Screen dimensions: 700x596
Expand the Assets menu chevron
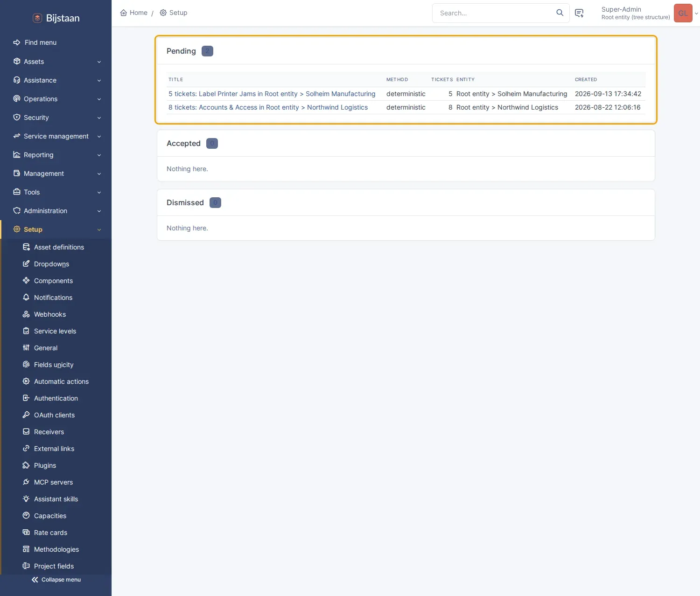(x=99, y=62)
